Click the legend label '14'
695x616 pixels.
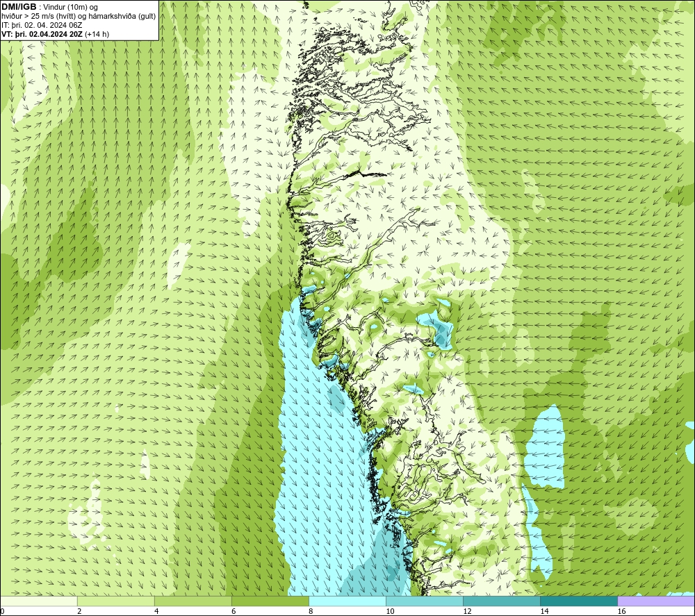[x=544, y=612]
